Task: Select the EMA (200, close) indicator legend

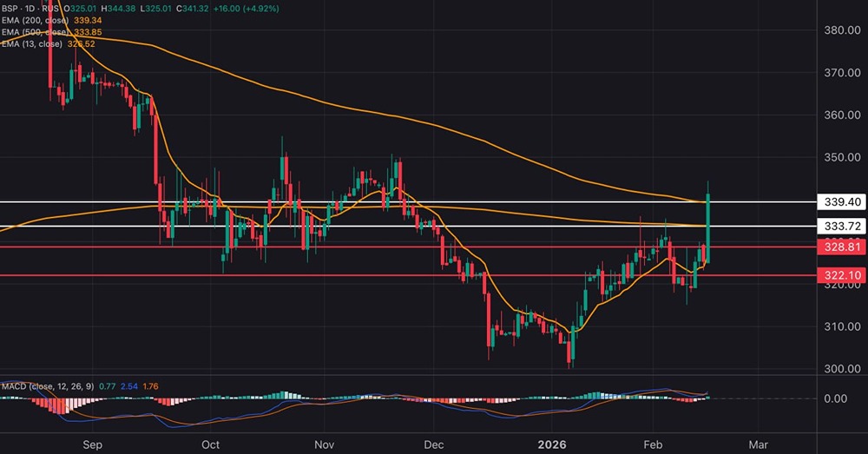Action: [35, 21]
